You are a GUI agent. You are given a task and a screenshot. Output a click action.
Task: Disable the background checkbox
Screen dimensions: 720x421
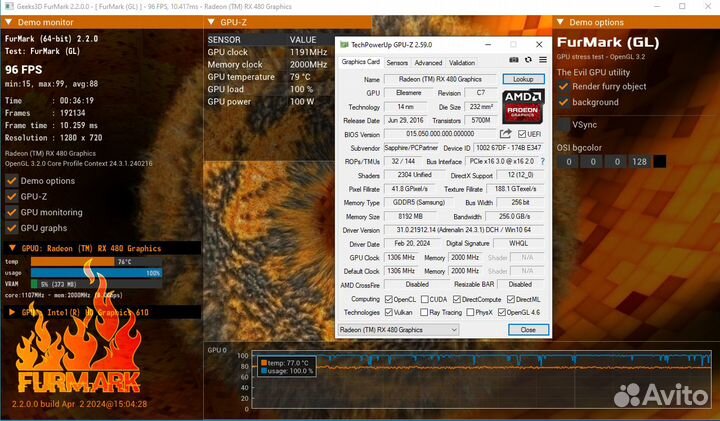click(x=563, y=102)
